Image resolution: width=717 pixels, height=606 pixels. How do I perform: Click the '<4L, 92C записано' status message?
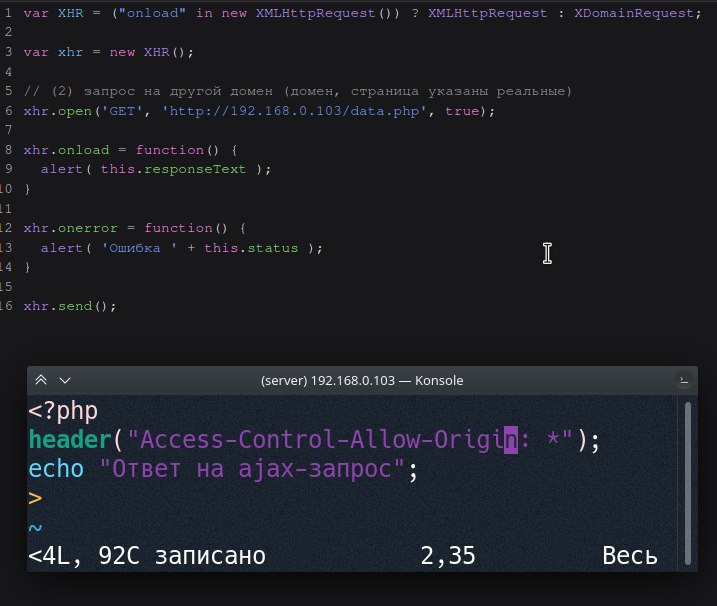click(147, 556)
